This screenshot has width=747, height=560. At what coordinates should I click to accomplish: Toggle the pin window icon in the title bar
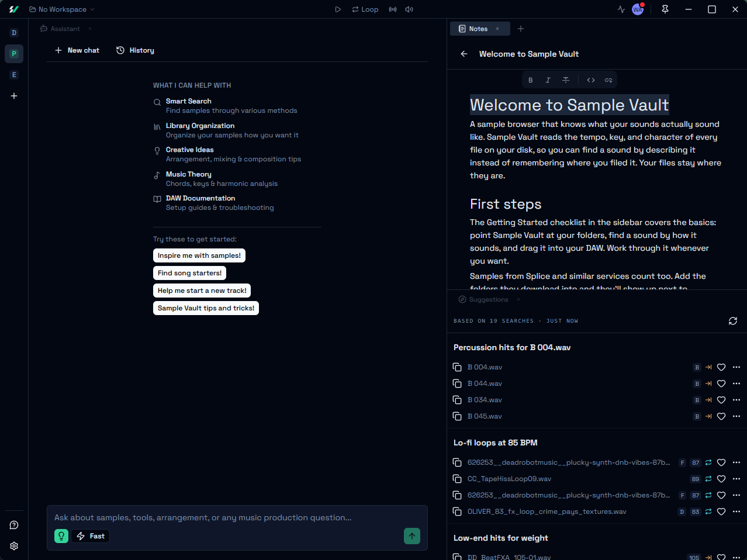click(x=665, y=9)
